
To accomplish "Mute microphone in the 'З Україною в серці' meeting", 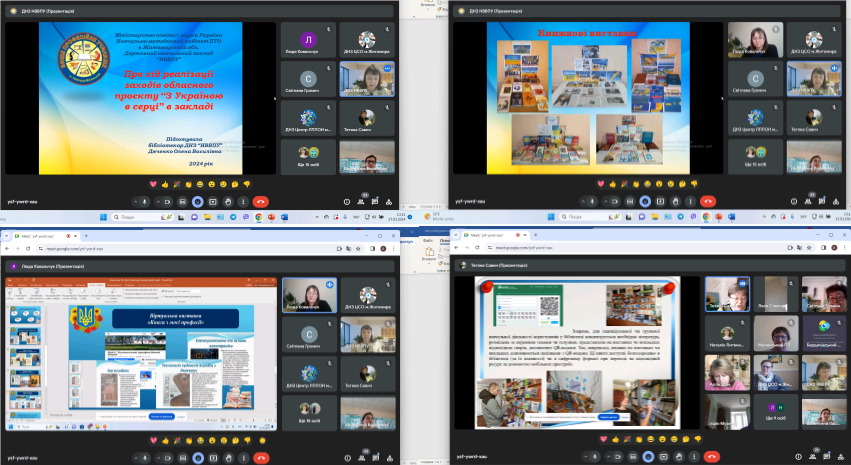I will 146,201.
